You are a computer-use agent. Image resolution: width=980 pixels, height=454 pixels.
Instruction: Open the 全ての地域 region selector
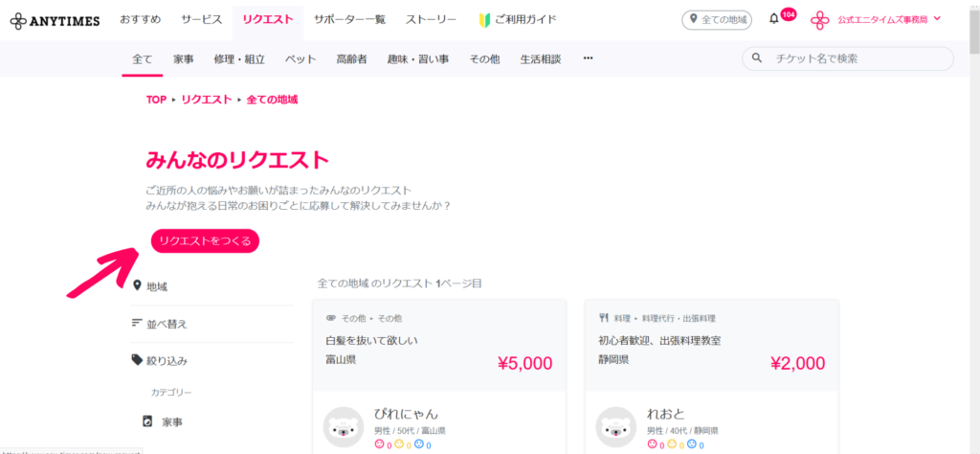[x=717, y=20]
